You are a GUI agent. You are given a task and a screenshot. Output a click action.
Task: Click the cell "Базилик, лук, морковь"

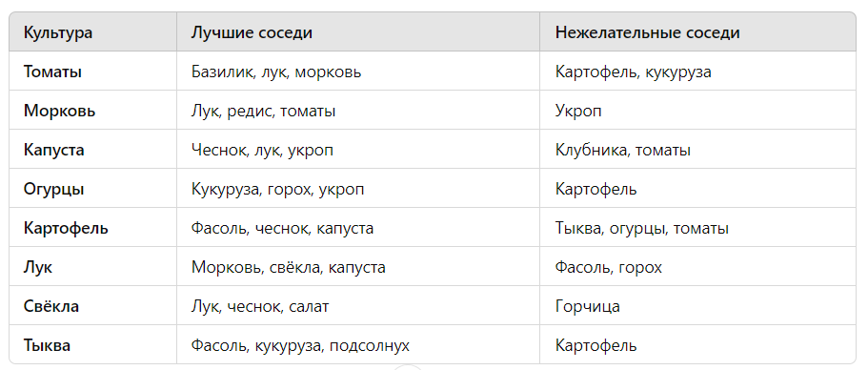coord(276,72)
